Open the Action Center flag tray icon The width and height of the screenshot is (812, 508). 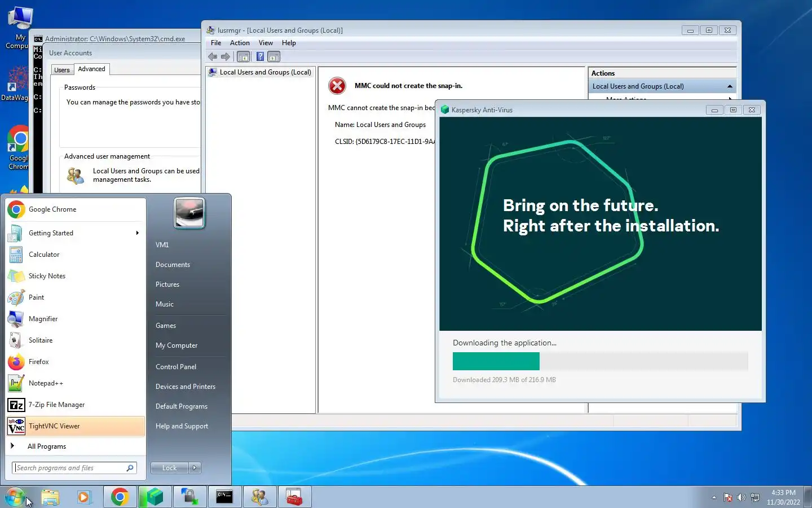(x=728, y=497)
